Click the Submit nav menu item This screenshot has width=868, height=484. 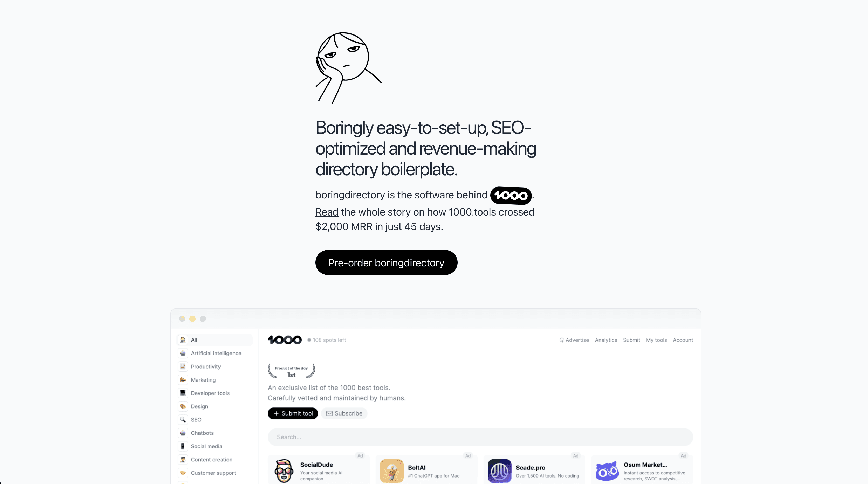[x=631, y=340]
